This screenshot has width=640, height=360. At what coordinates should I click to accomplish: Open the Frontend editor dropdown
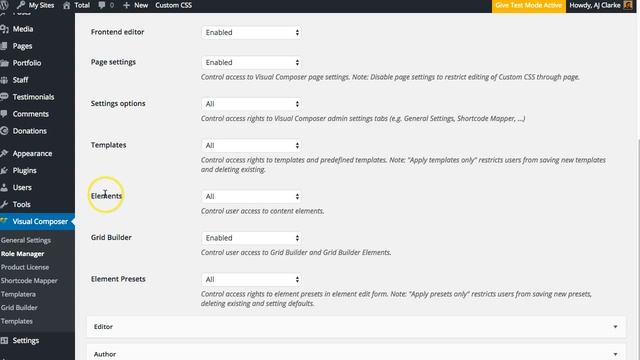click(x=251, y=32)
